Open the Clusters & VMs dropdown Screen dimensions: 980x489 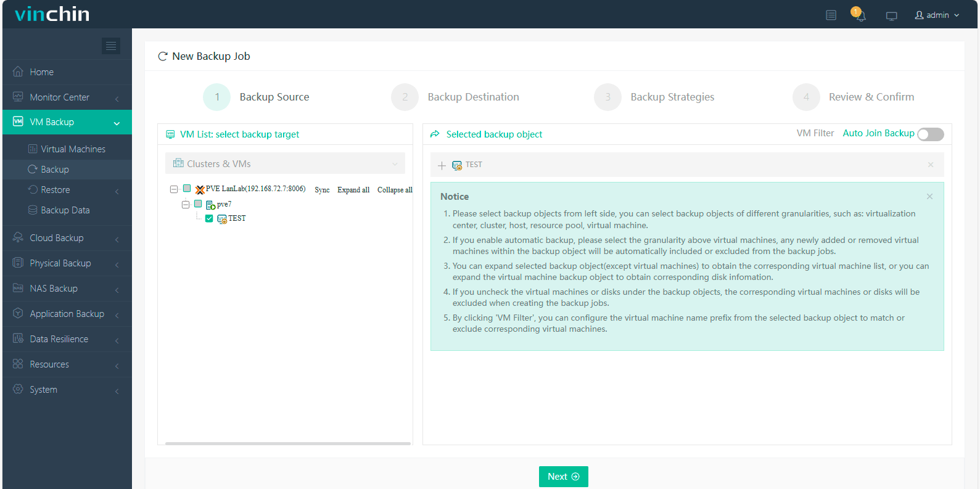[x=285, y=163]
